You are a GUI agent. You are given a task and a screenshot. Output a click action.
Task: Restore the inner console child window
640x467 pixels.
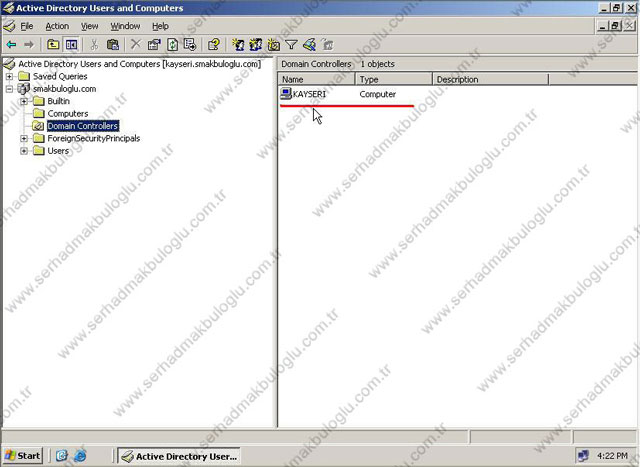coord(615,26)
